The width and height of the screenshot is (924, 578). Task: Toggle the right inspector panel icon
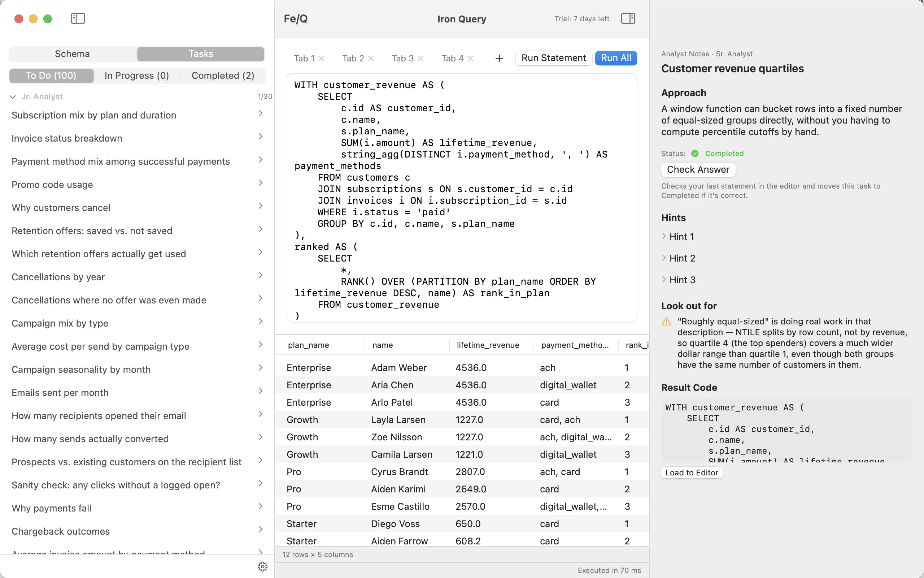coord(628,18)
